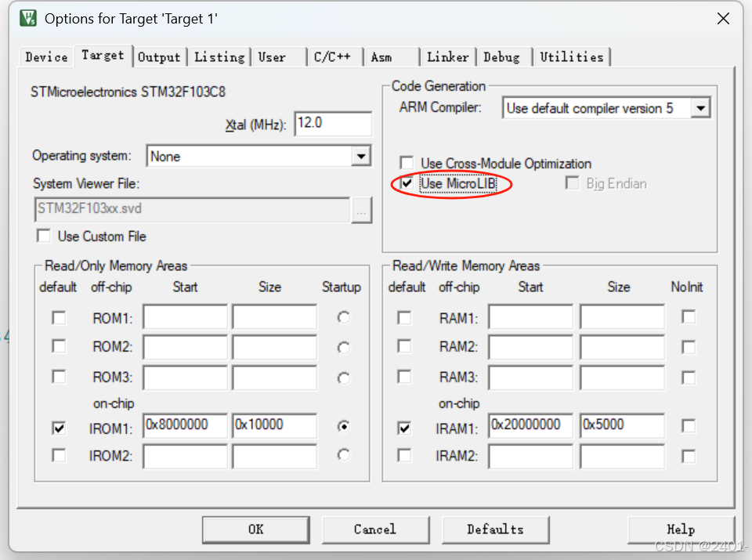This screenshot has height=560, width=752.
Task: Go to the Listing tab
Action: (x=219, y=57)
